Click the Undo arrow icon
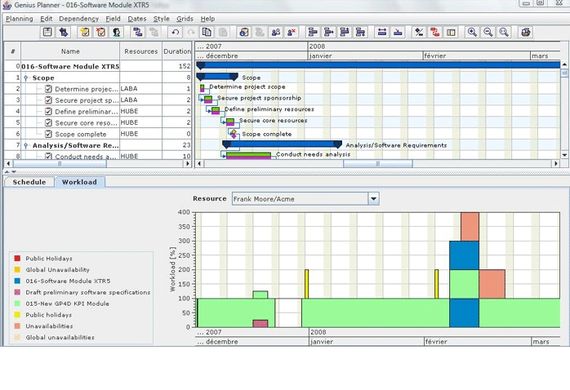This screenshot has height=390, width=570. tap(175, 32)
